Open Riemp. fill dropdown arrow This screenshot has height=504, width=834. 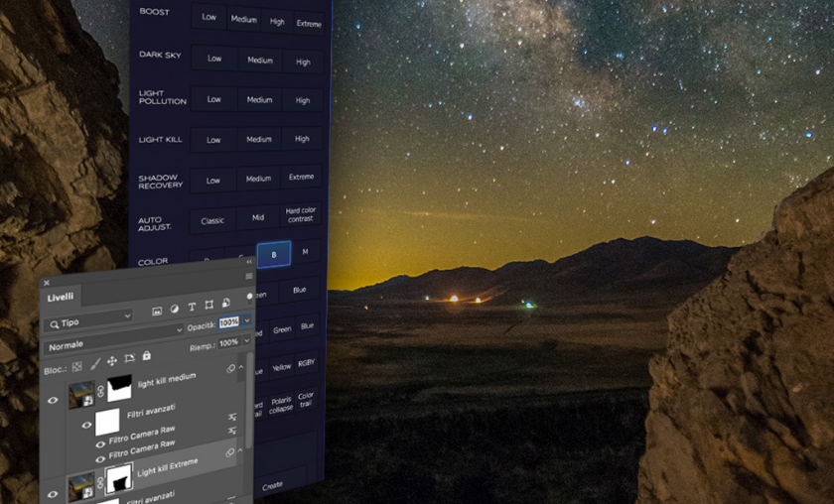point(247,339)
